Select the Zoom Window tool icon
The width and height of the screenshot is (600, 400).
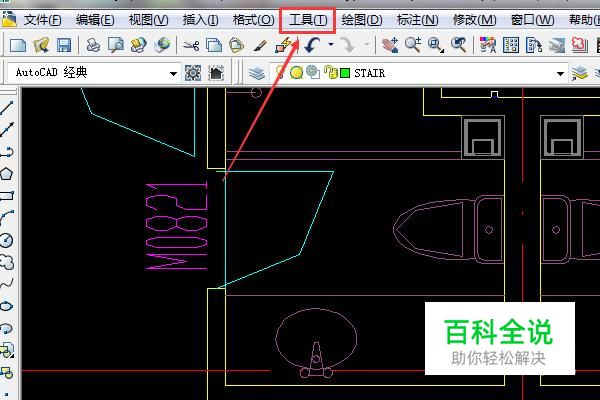(x=435, y=45)
